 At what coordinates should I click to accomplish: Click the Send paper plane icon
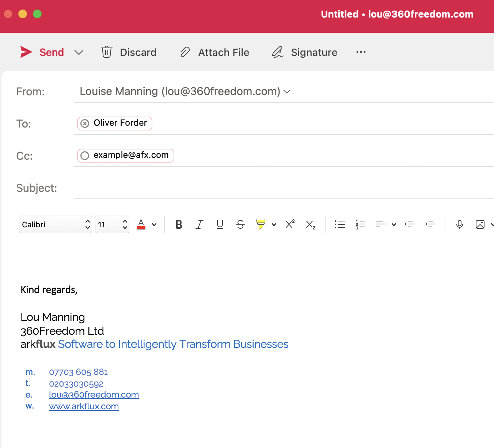point(26,52)
